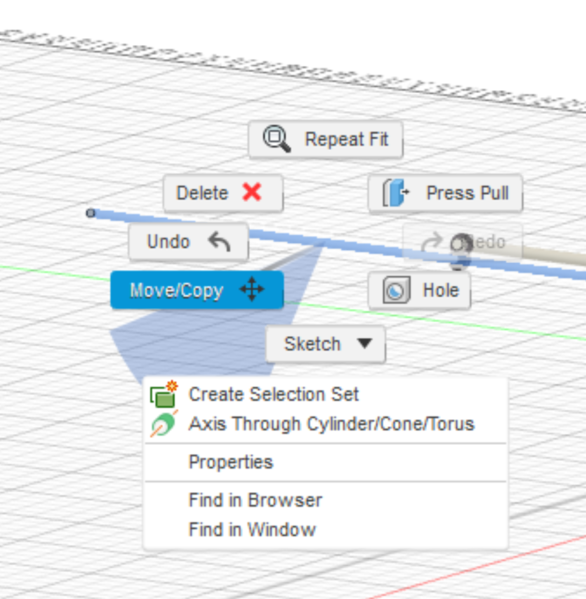Click the beige cylinder body

(x=542, y=254)
